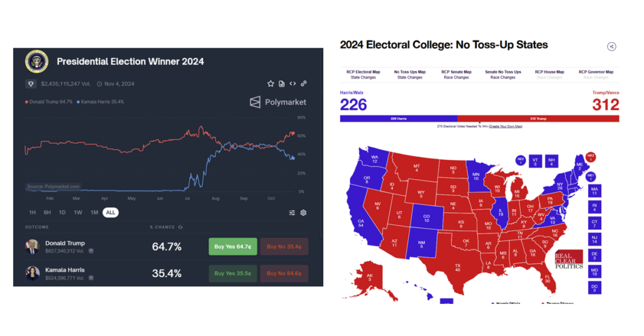The image size is (644, 336).
Task: Open the embed code icon
Action: [x=292, y=84]
